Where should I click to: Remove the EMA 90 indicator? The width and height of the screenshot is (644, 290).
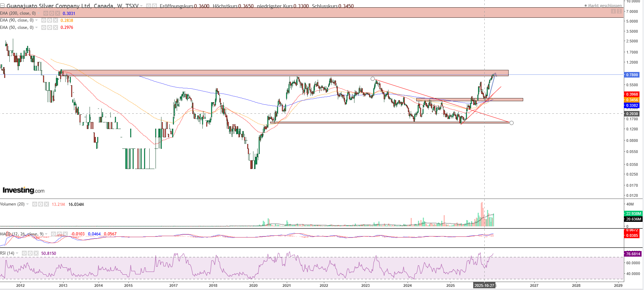click(x=56, y=21)
